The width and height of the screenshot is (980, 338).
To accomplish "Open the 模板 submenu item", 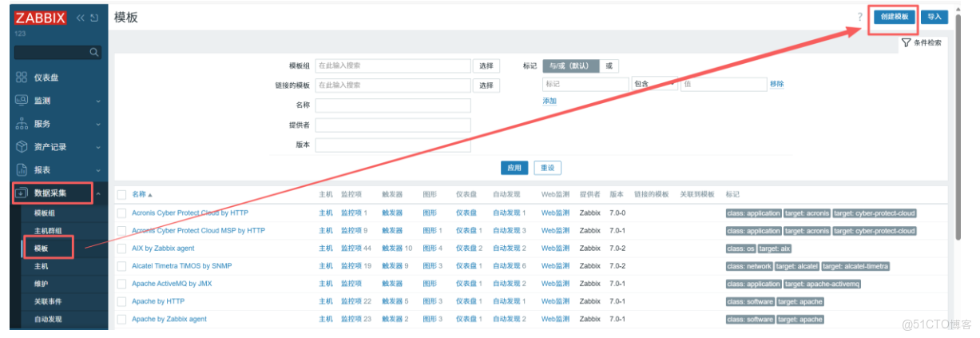I will point(42,249).
